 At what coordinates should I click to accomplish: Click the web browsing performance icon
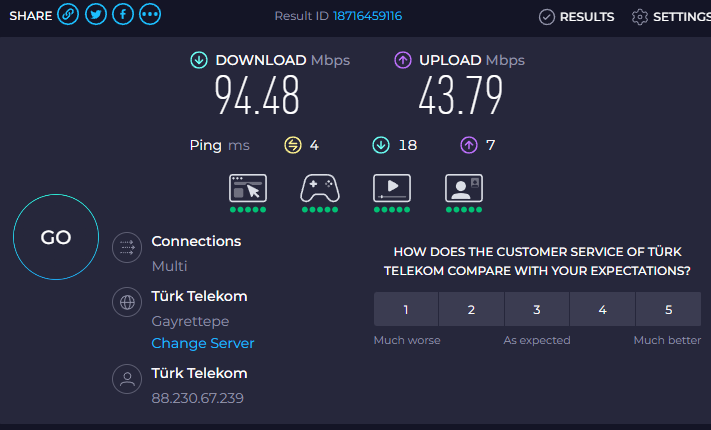(247, 187)
